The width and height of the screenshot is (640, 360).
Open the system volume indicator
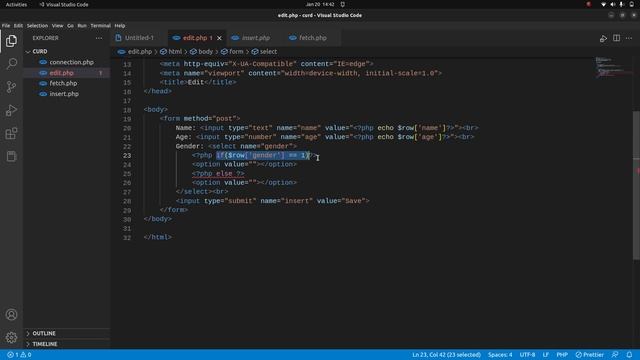(x=612, y=4)
